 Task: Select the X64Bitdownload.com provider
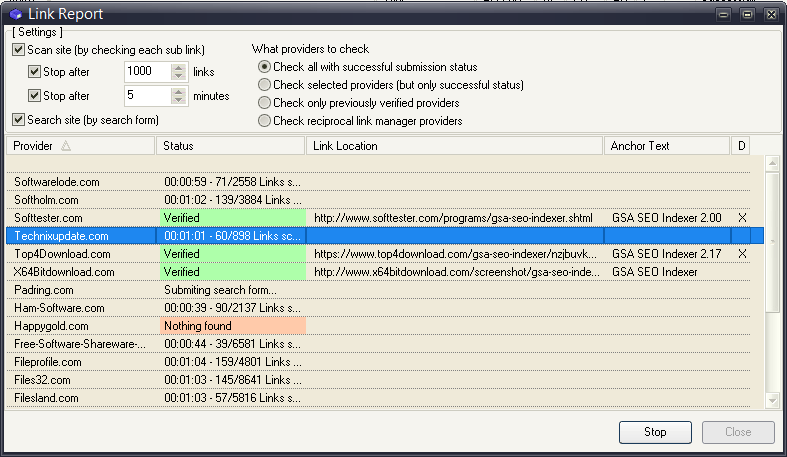click(x=64, y=272)
